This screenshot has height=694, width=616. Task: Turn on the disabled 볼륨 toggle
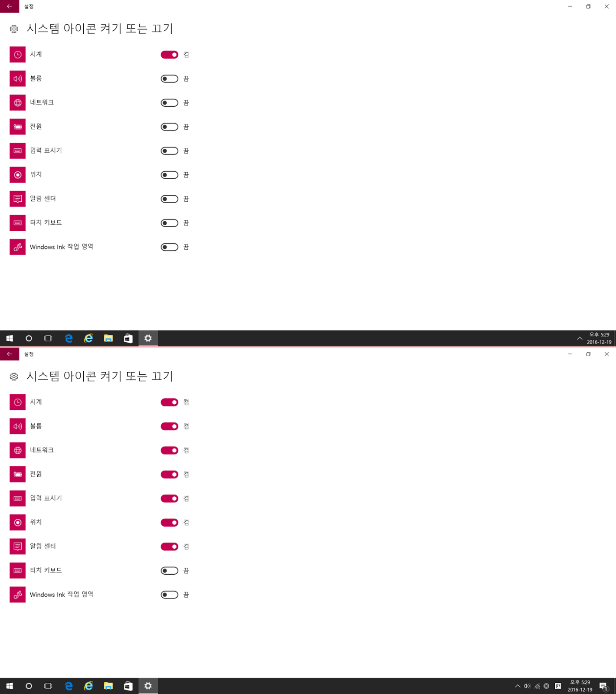170,79
